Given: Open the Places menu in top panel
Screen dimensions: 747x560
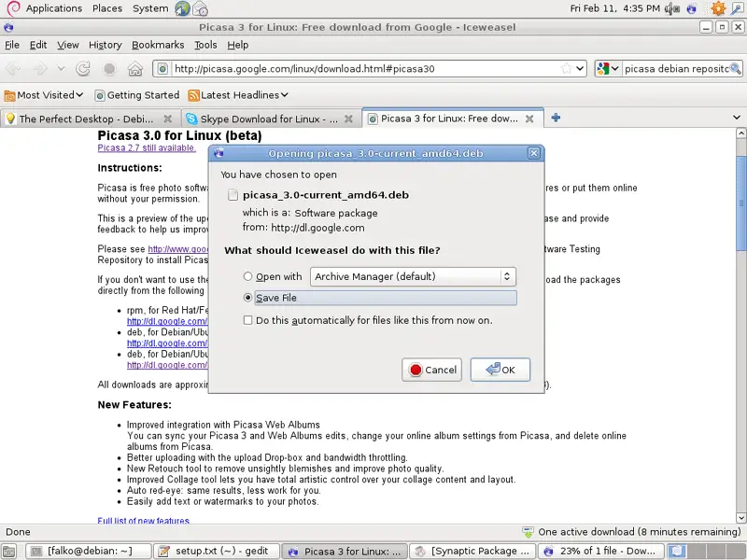Looking at the screenshot, I should coord(107,8).
